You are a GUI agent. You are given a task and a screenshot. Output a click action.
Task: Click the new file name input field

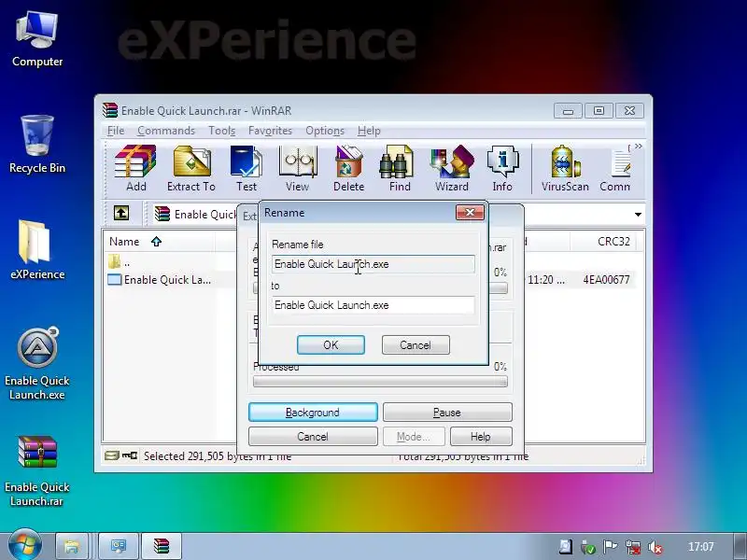373,305
